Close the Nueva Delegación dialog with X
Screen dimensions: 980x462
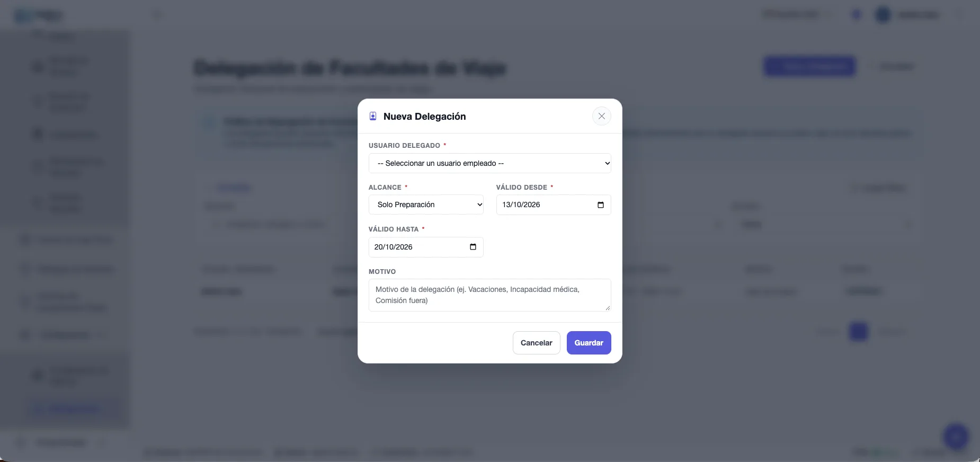(601, 116)
